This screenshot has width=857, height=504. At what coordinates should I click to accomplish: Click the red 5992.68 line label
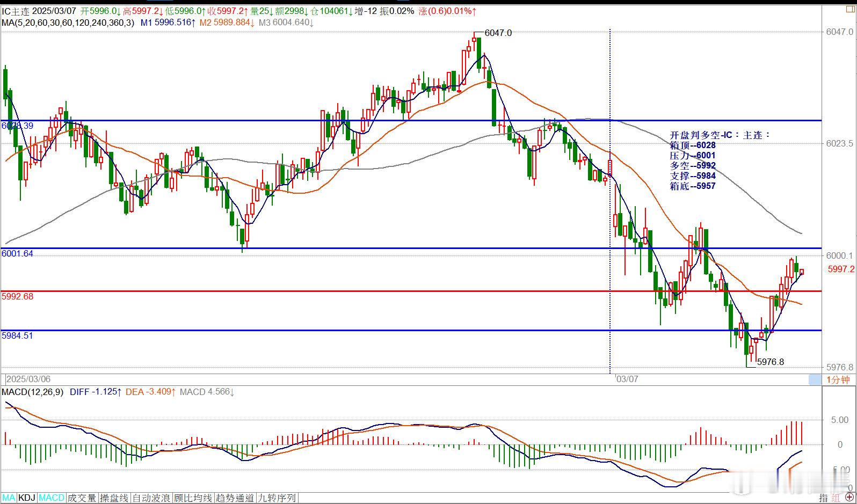pos(17,296)
